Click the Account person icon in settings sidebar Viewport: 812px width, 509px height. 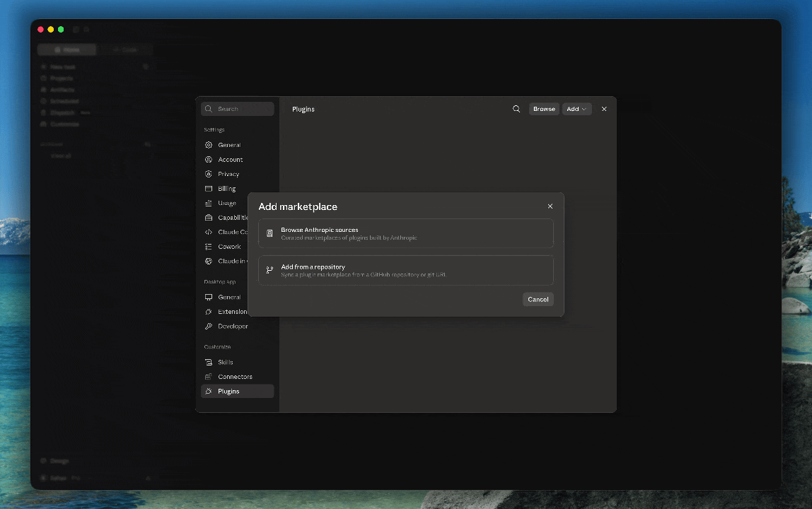[x=209, y=160]
